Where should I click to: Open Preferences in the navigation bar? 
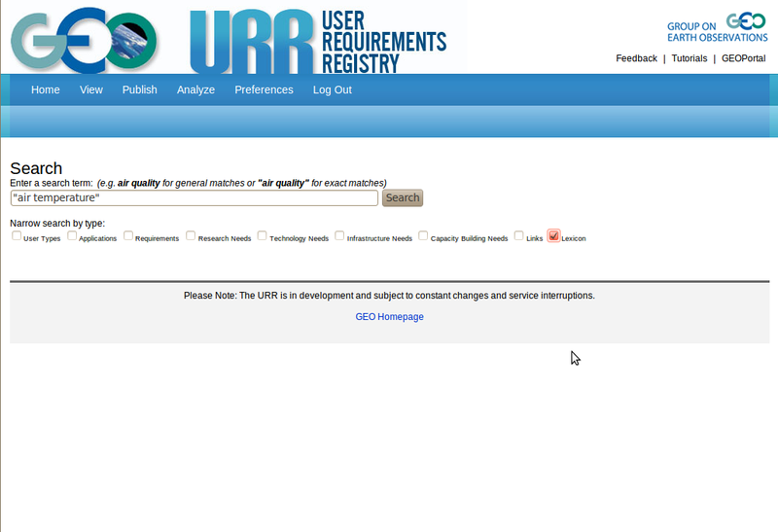264,89
